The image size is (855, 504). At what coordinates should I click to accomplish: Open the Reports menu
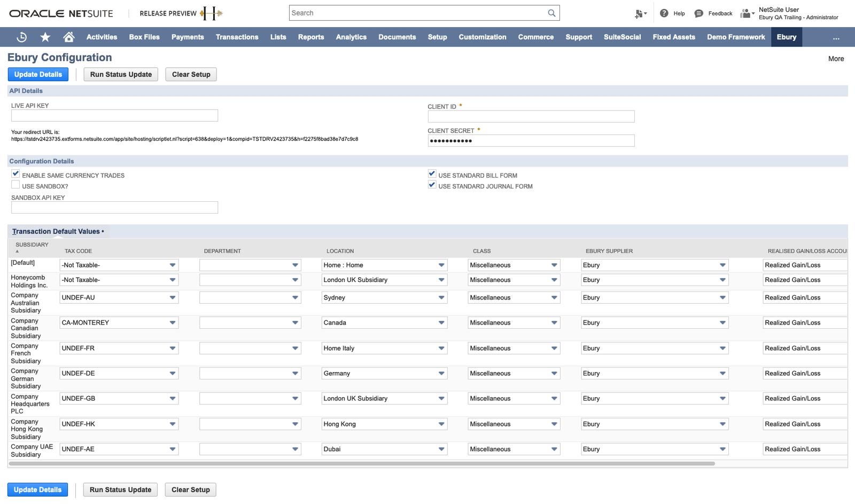click(x=311, y=37)
